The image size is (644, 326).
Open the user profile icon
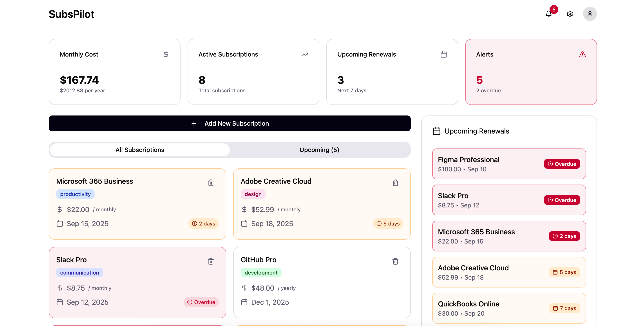click(590, 14)
